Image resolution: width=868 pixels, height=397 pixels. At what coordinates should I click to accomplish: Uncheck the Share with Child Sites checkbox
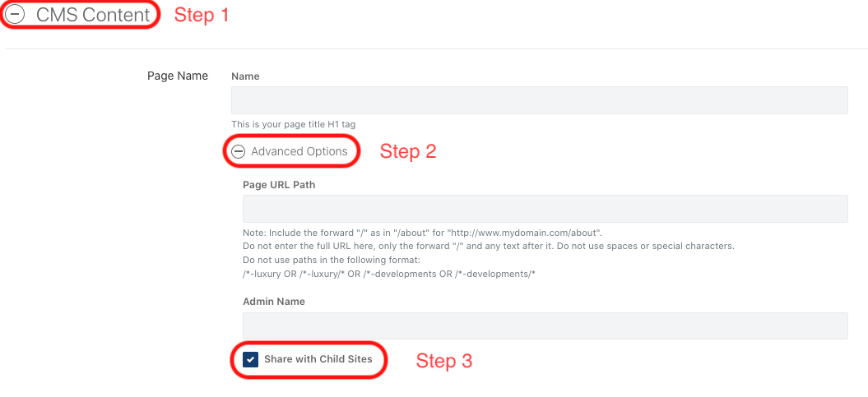click(x=250, y=359)
